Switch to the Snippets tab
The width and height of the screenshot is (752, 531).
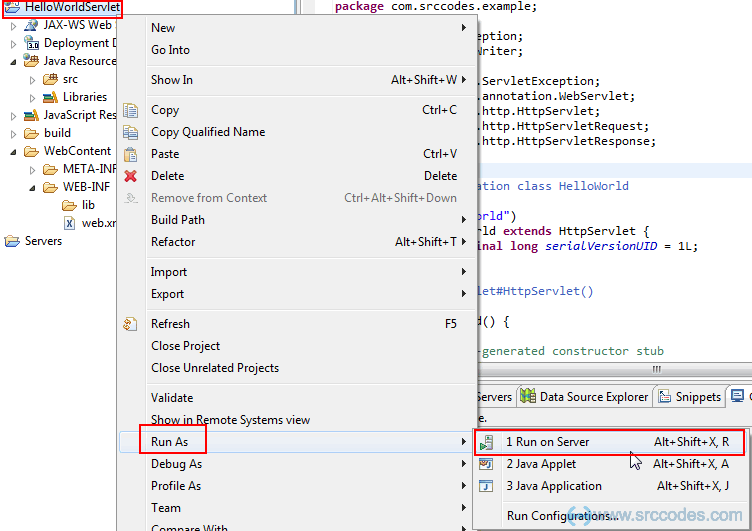coord(698,397)
